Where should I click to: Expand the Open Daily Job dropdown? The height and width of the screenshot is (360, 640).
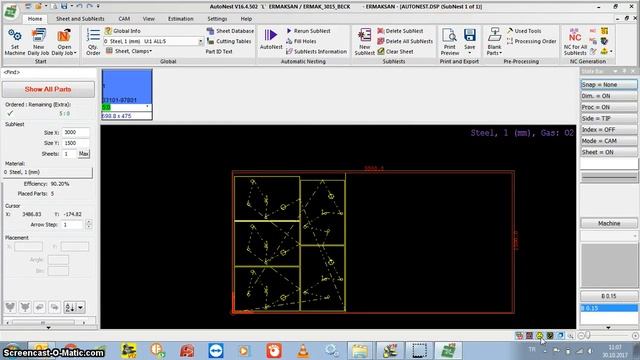click(x=75, y=53)
